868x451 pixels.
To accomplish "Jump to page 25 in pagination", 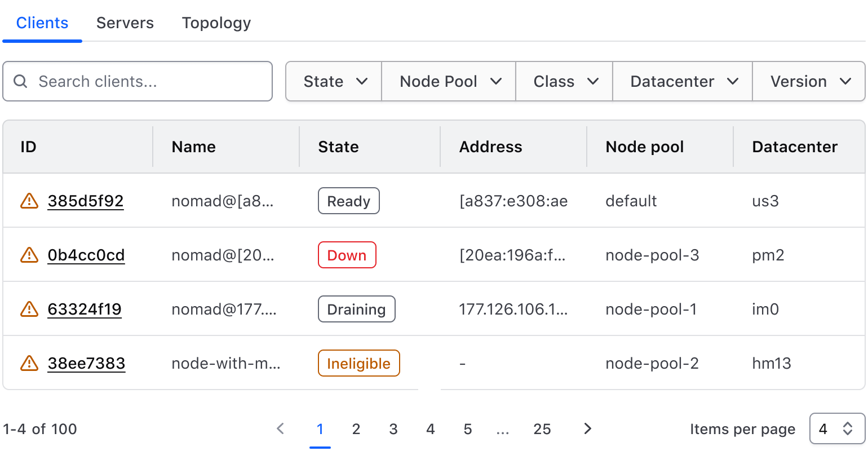I will tap(542, 429).
